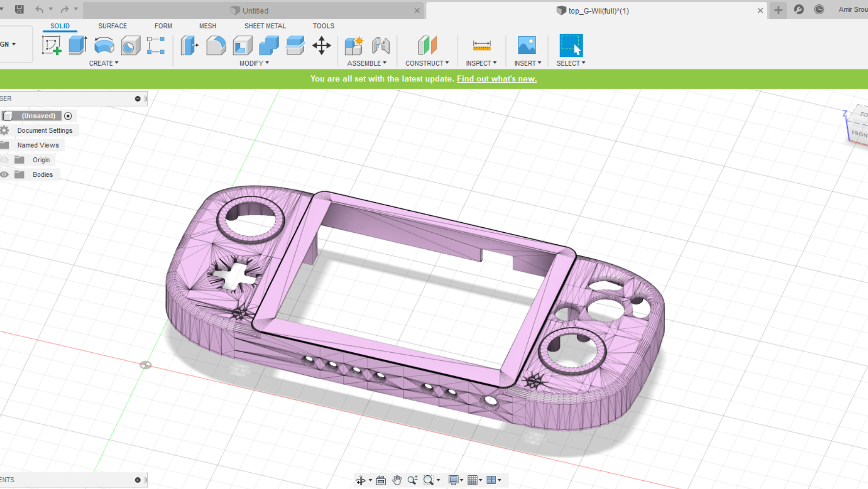This screenshot has height=489, width=868.
Task: Open the Display Settings dropdown arrow
Action: click(x=462, y=480)
